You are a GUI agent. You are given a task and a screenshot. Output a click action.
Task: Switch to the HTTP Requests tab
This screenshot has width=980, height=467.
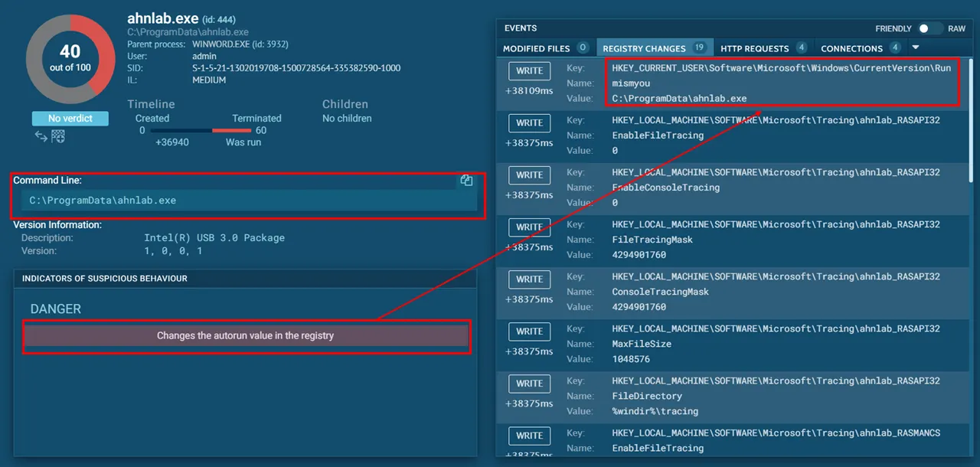click(763, 48)
